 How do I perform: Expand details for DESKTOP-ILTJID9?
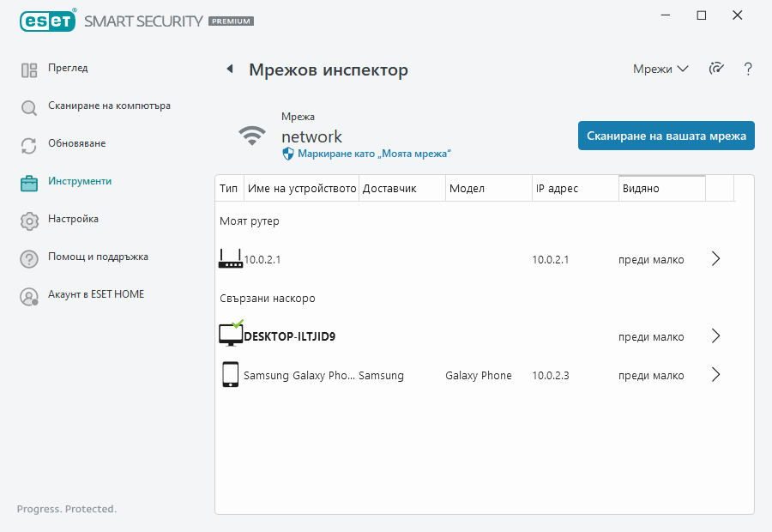(716, 336)
